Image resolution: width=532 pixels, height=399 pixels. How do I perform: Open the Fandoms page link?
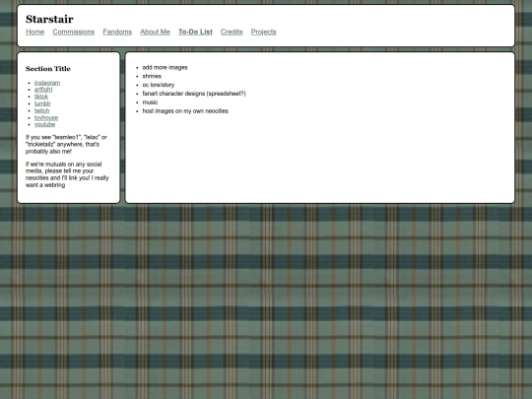[117, 32]
